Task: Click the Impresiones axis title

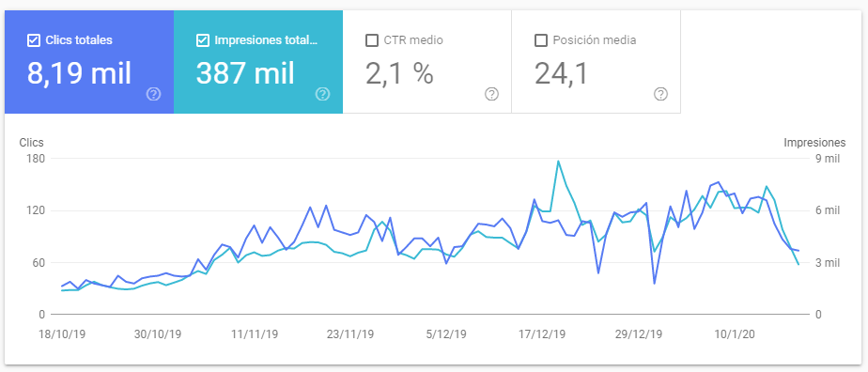Action: click(814, 142)
